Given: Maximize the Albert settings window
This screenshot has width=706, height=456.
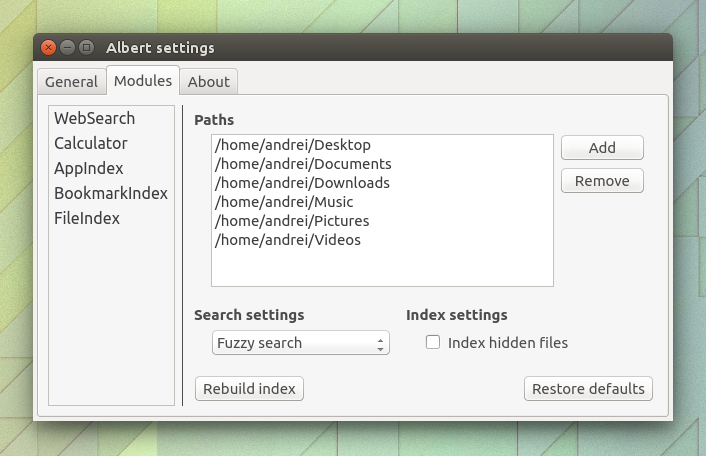Looking at the screenshot, I should 87,47.
